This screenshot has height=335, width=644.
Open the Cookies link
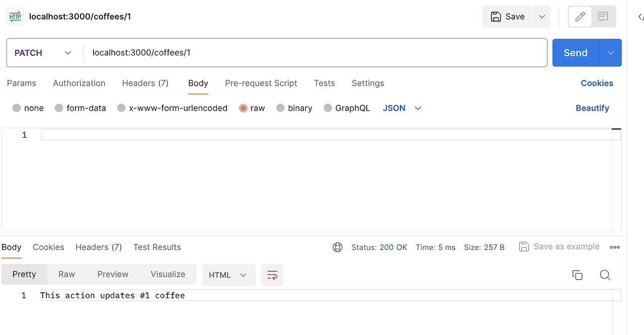[597, 83]
